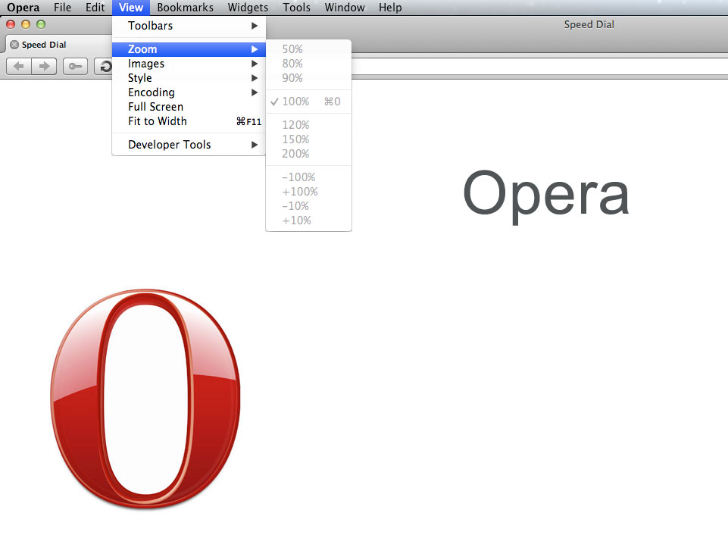Click the large red Opera logo
The height and width of the screenshot is (560, 728).
point(145,399)
